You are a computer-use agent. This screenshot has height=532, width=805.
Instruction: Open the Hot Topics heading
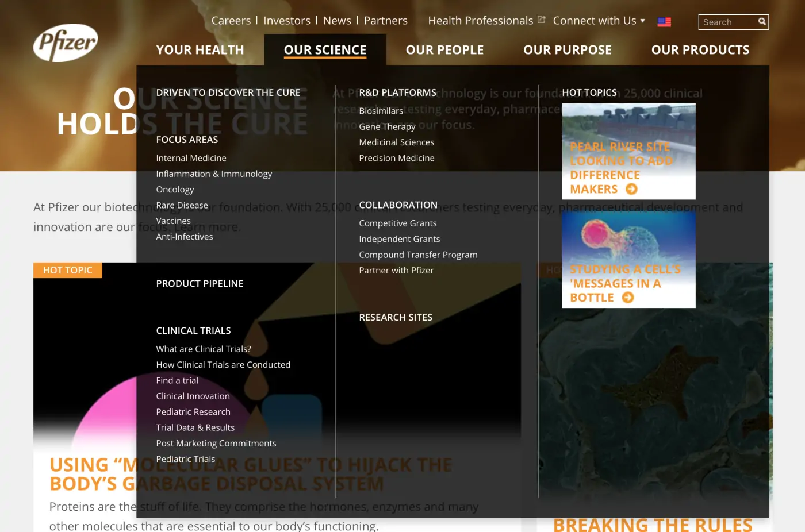(x=589, y=92)
